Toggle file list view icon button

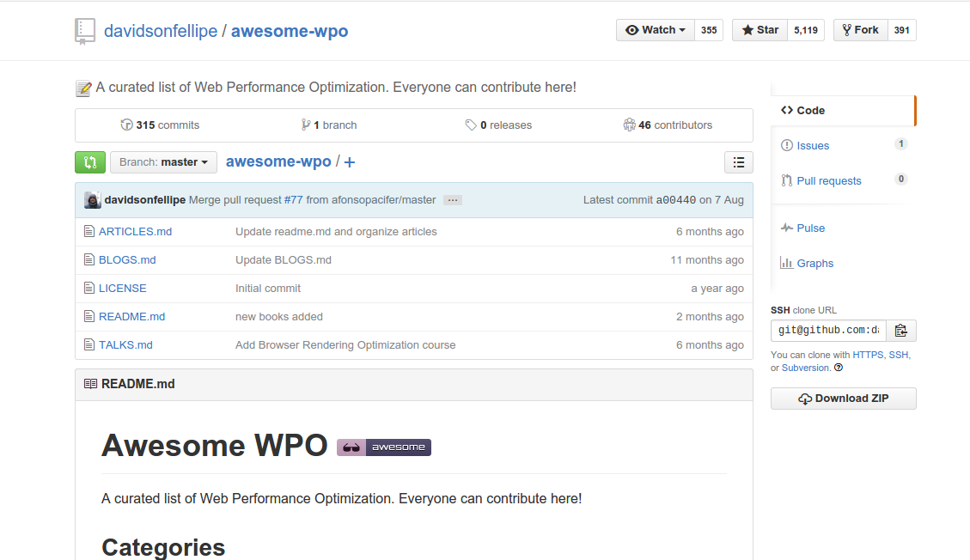pyautogui.click(x=739, y=162)
